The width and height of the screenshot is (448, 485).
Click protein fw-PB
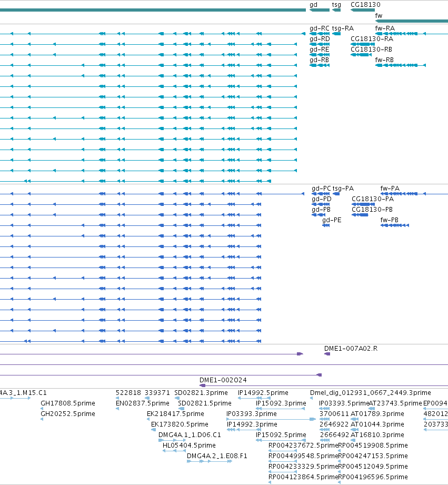pyautogui.click(x=389, y=220)
